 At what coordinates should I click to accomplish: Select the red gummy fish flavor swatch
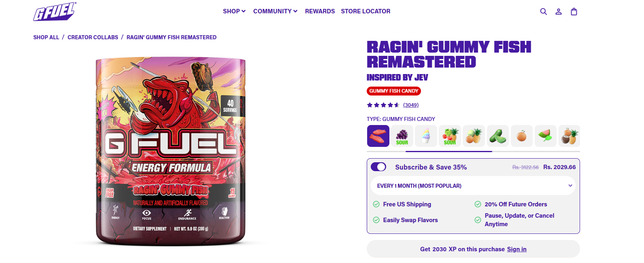point(378,136)
